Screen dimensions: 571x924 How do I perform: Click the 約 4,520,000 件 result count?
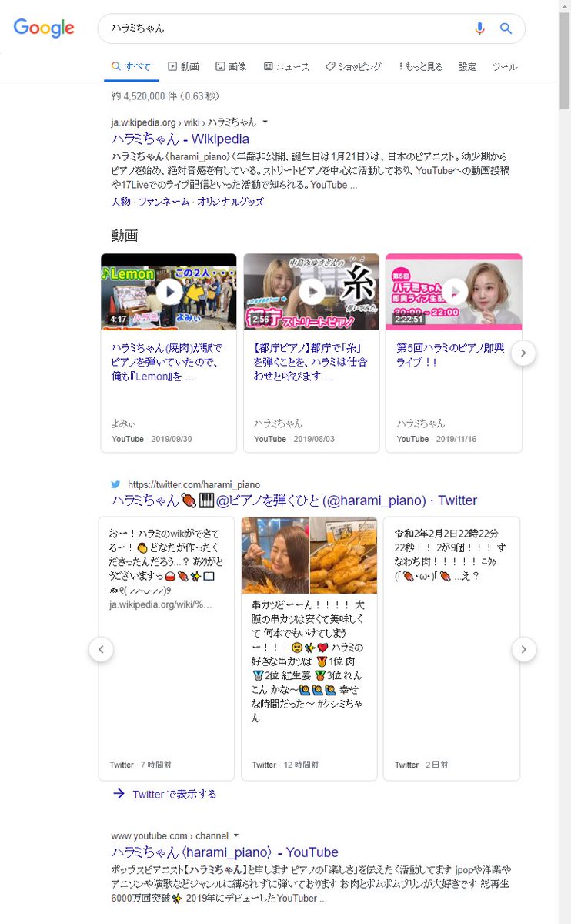pos(165,96)
